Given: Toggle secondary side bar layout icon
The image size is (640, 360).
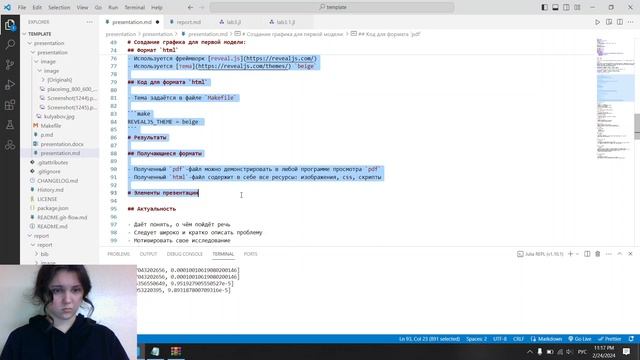Looking at the screenshot, I should click(x=567, y=7).
